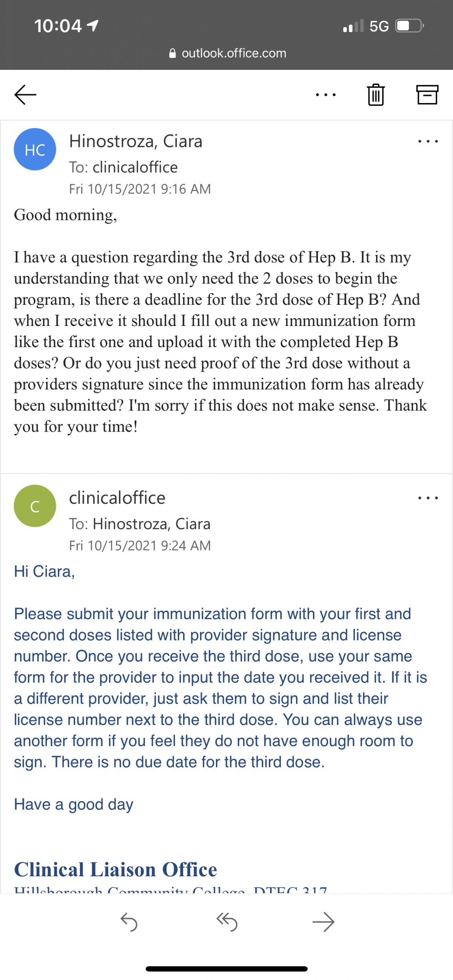Tap the clinicaloffice sender name

tap(117, 498)
